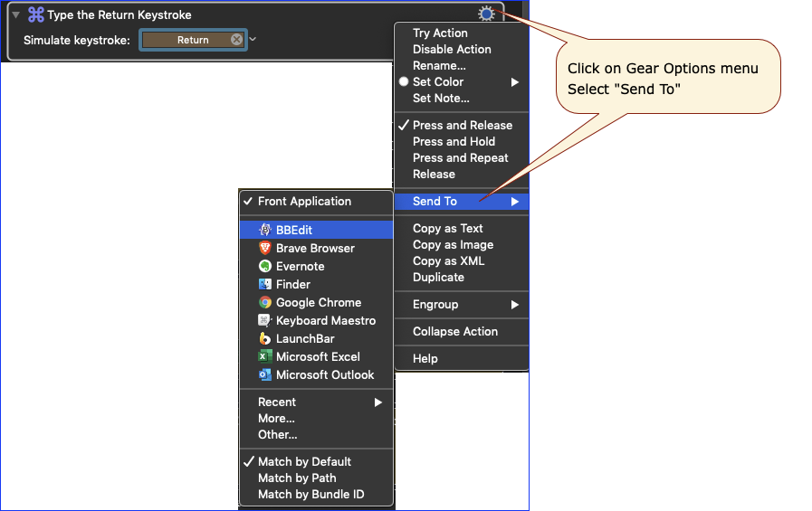This screenshot has height=511, width=812.
Task: Click the Google Chrome icon
Action: 265,302
